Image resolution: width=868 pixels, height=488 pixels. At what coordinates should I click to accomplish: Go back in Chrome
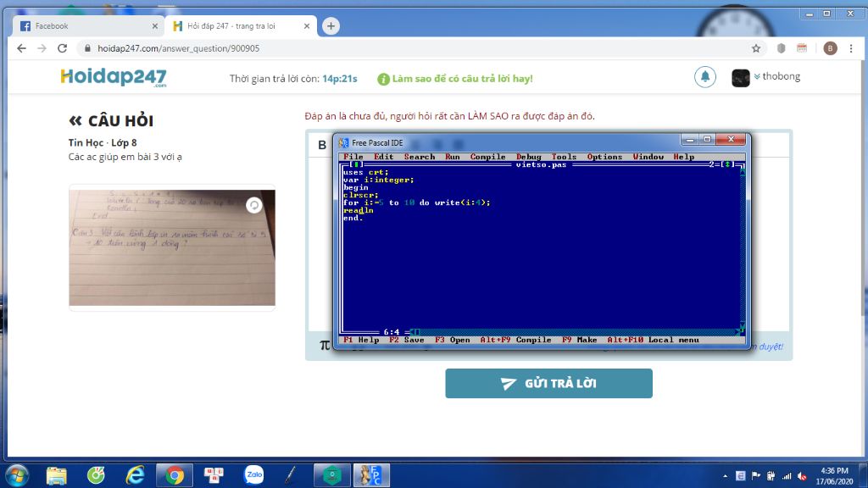[x=21, y=48]
